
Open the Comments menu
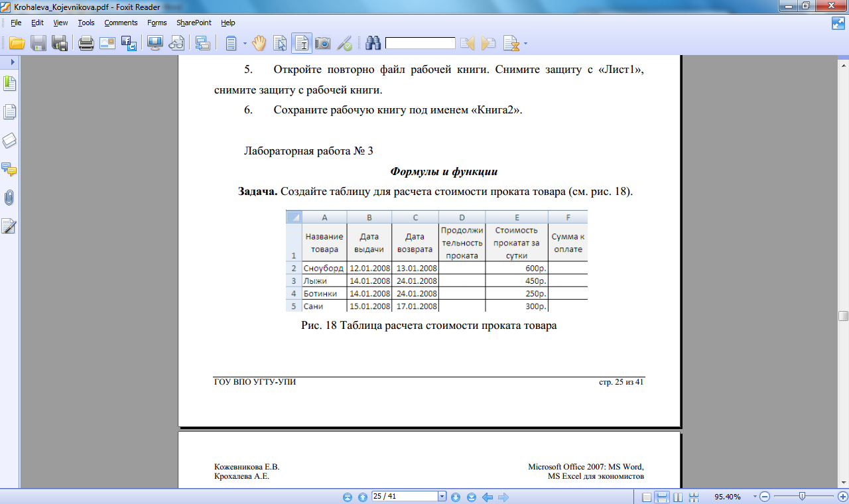[121, 23]
